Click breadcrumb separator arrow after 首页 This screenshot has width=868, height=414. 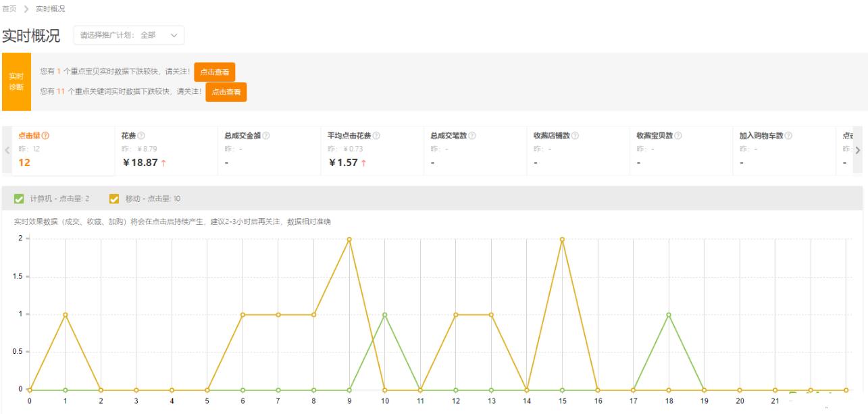(26, 9)
